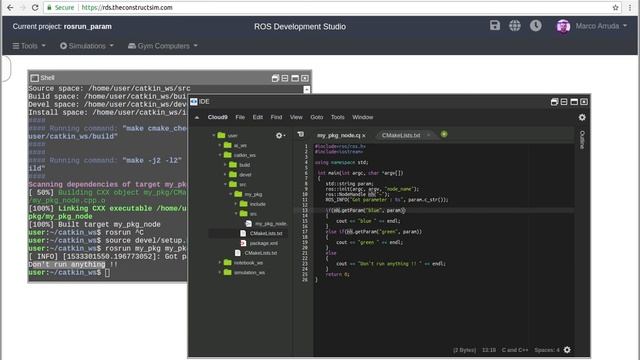The height and width of the screenshot is (360, 640).
Task: Open editor status bar gear settings
Action: [567, 350]
